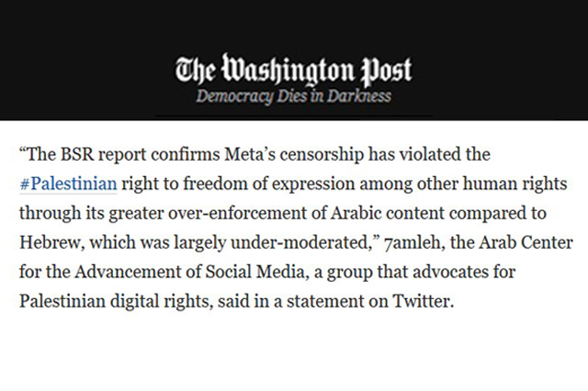Click the word Twitter in the paragraph
The height and width of the screenshot is (391, 588).
421,301
